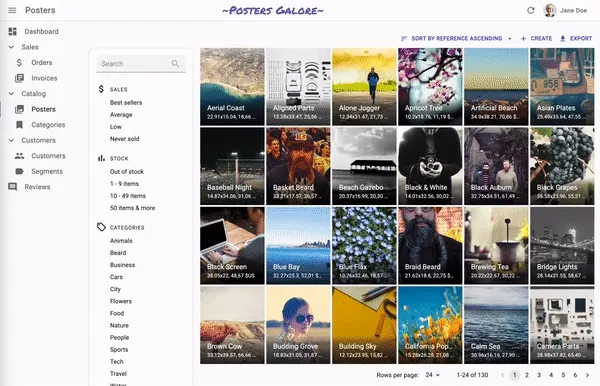
Task: Open Sort by Reference Ascending dropdown
Action: (456, 38)
